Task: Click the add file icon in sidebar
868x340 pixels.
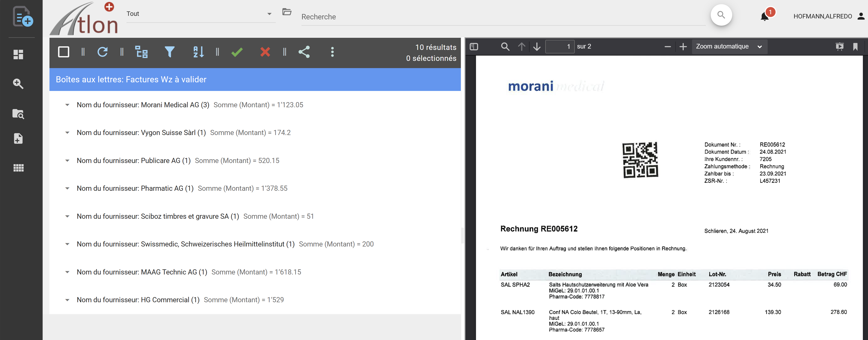Action: pos(18,138)
